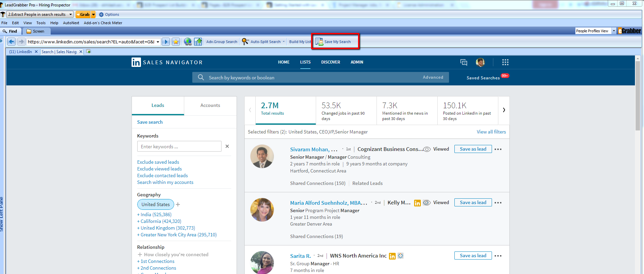
Task: Go to HOME in Sales Navigator
Action: (284, 62)
